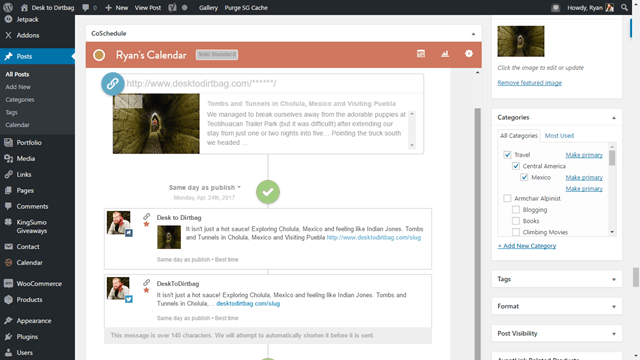
Task: Click the featured image thumbnail
Action: click(x=520, y=41)
